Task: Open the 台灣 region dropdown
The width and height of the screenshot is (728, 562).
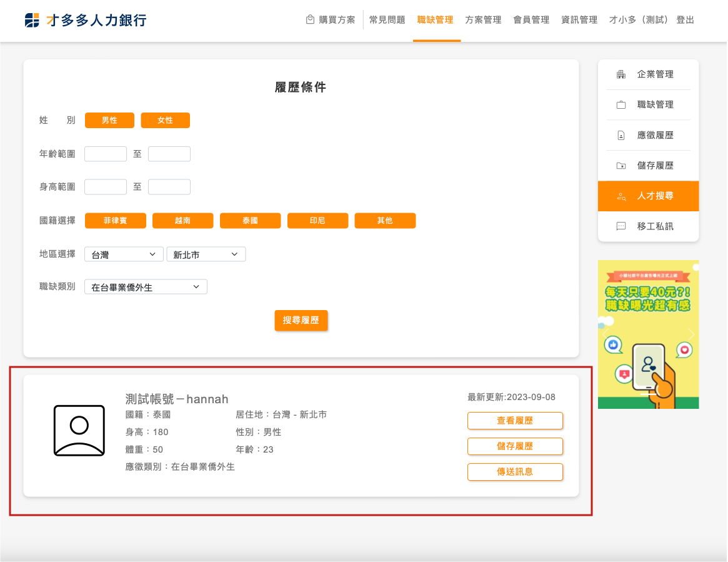Action: click(123, 254)
